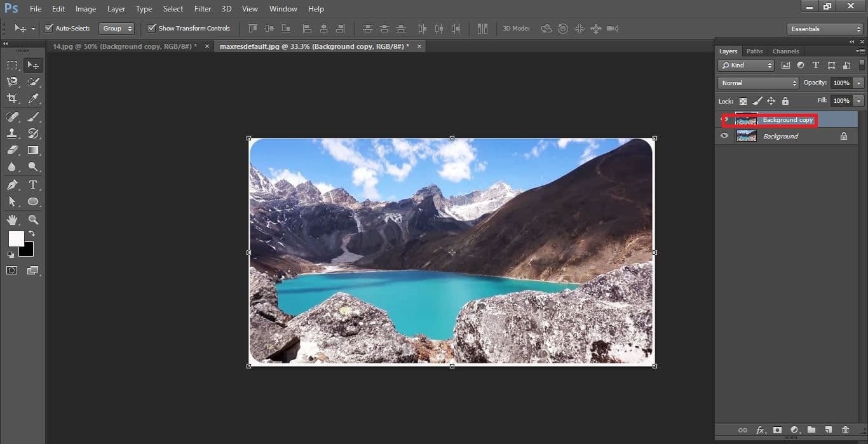The width and height of the screenshot is (868, 444).
Task: Toggle Auto-Select checkbox off
Action: tap(49, 28)
